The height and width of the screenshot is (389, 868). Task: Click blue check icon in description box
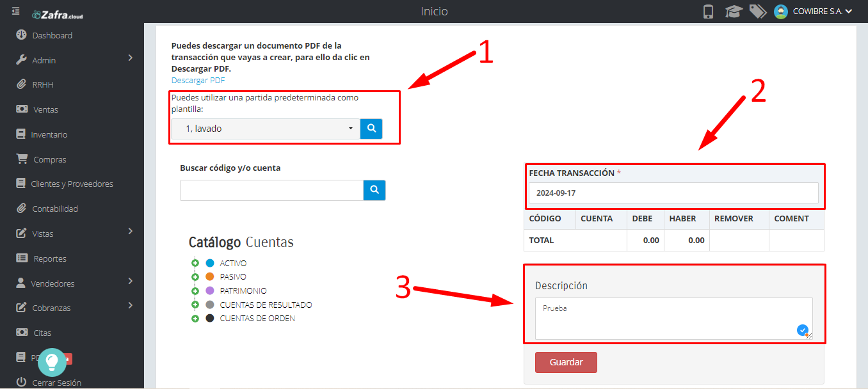tap(802, 329)
